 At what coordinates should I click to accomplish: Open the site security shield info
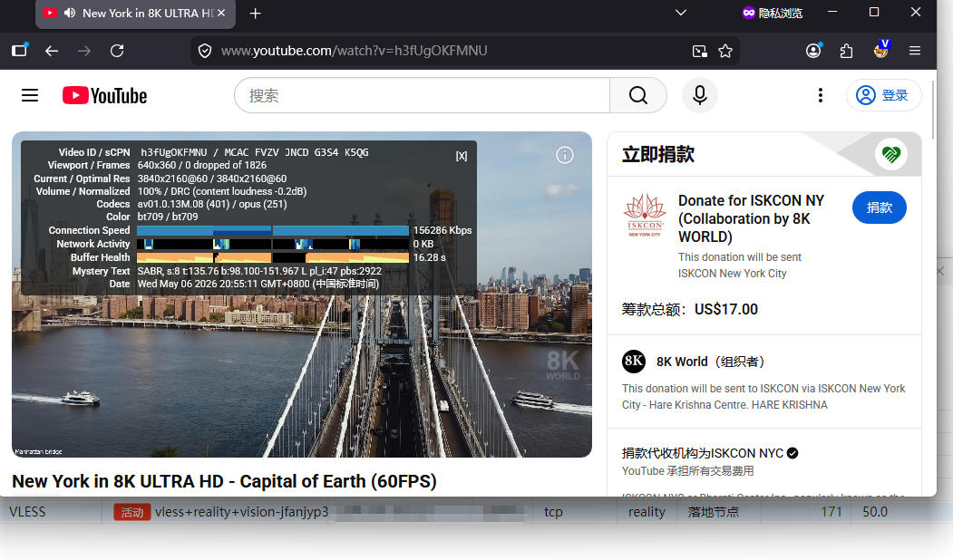coord(205,51)
